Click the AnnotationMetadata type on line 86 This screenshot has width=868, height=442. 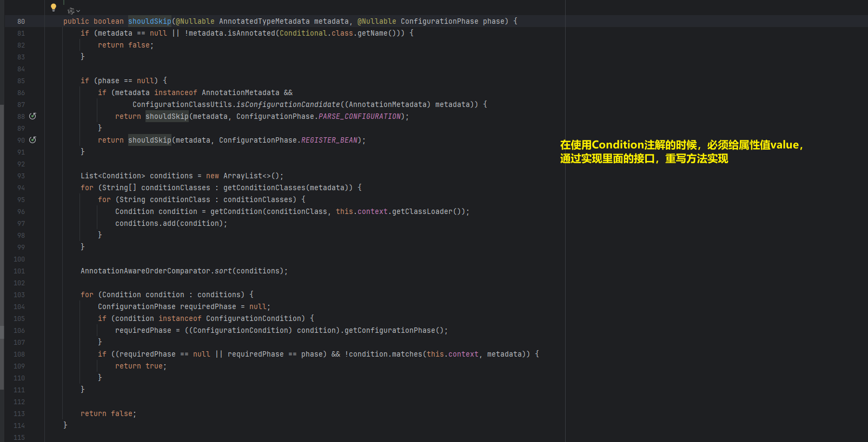[241, 92]
